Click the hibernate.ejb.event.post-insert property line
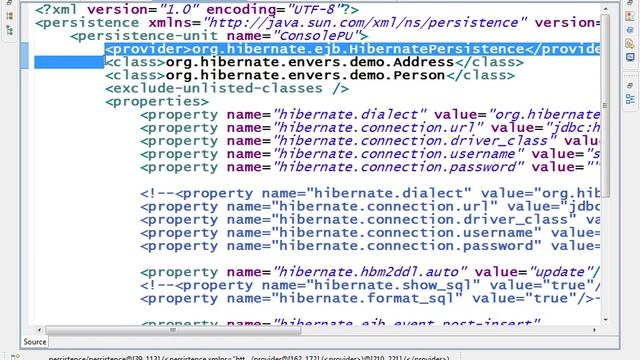640x360 pixels. pyautogui.click(x=340, y=322)
